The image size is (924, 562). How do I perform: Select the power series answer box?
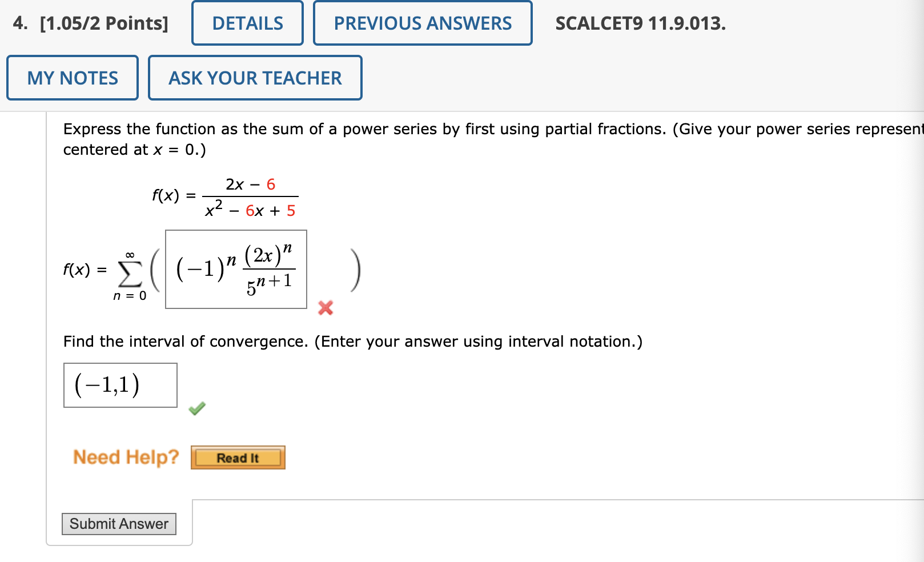click(x=235, y=270)
